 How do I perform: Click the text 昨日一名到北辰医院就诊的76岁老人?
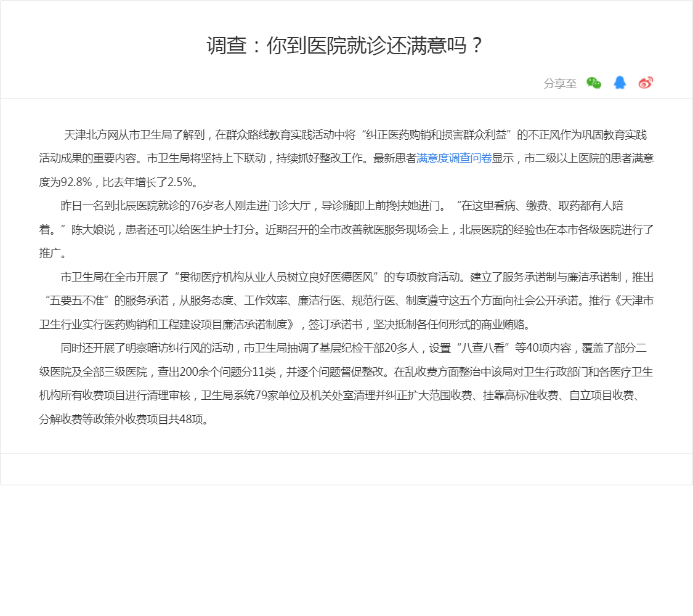click(148, 206)
